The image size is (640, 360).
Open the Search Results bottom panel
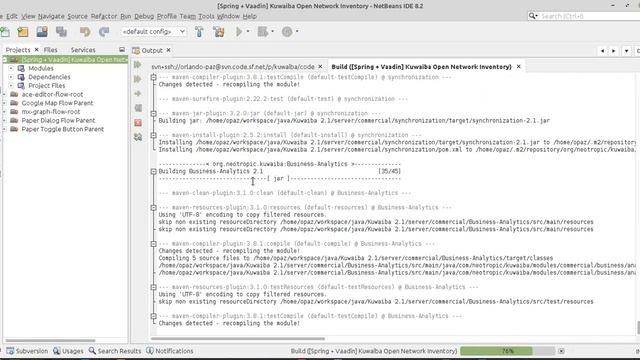(x=115, y=351)
